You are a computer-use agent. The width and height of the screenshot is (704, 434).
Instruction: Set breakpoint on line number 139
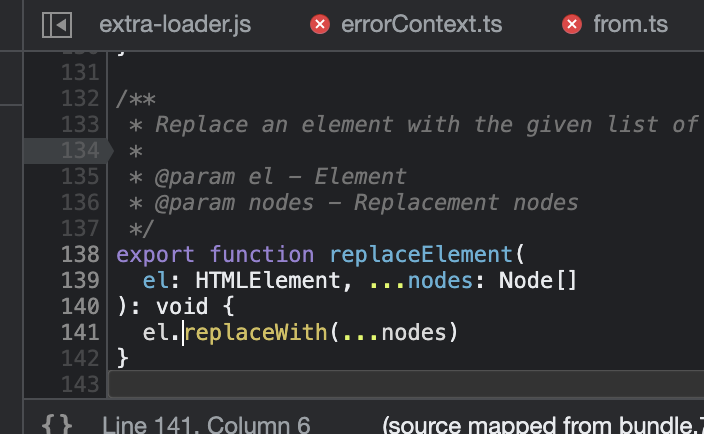pos(80,281)
